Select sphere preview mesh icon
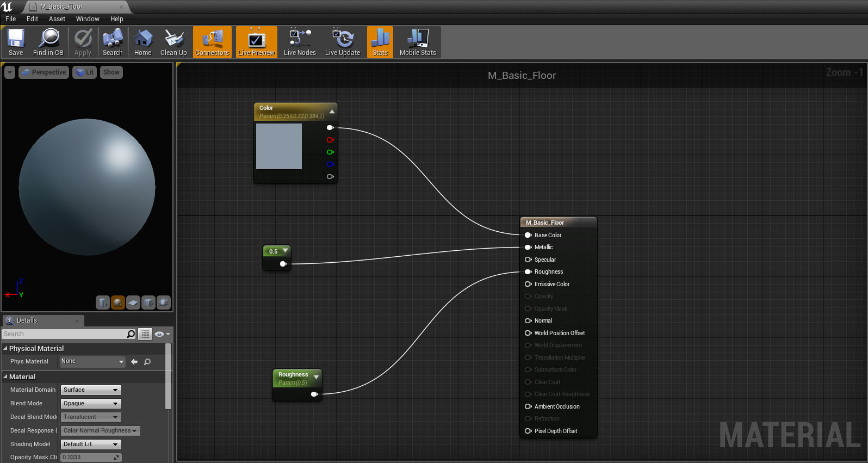Image resolution: width=868 pixels, height=463 pixels. [118, 303]
